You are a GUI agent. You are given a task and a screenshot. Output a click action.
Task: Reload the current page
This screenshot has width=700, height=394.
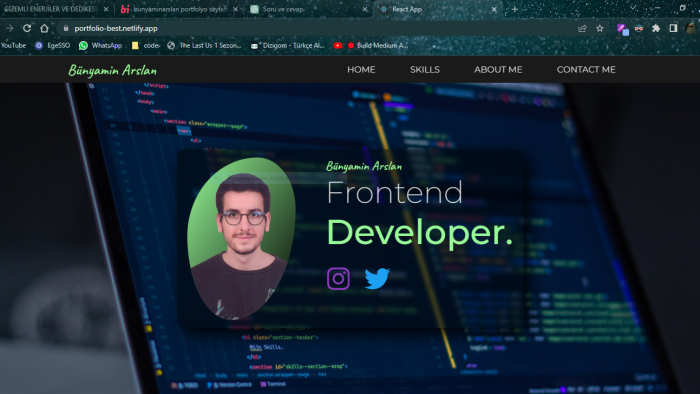coord(27,28)
